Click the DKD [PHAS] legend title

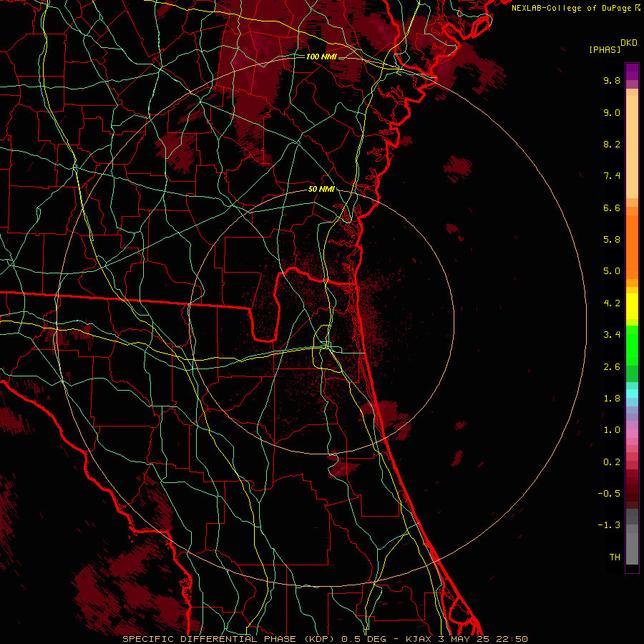tap(613, 46)
